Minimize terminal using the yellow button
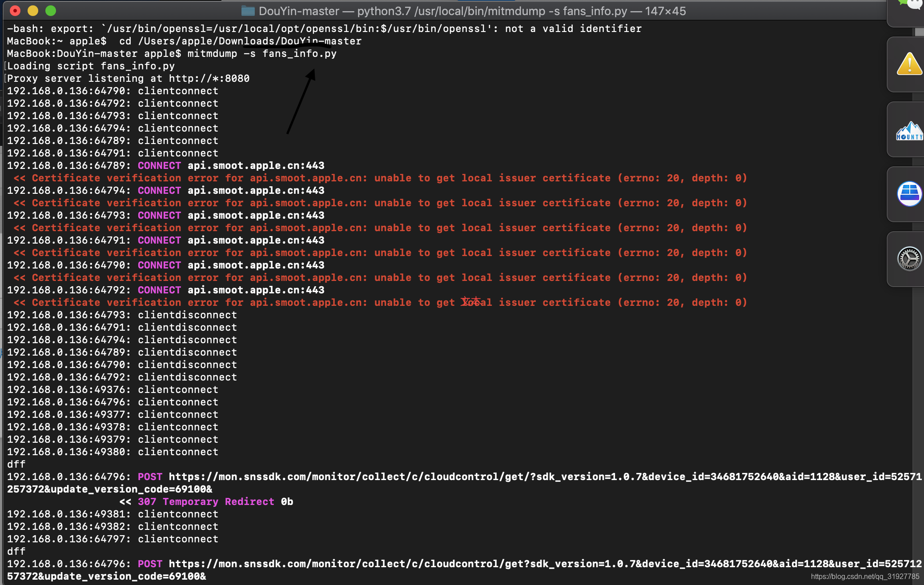This screenshot has width=924, height=585. (33, 11)
